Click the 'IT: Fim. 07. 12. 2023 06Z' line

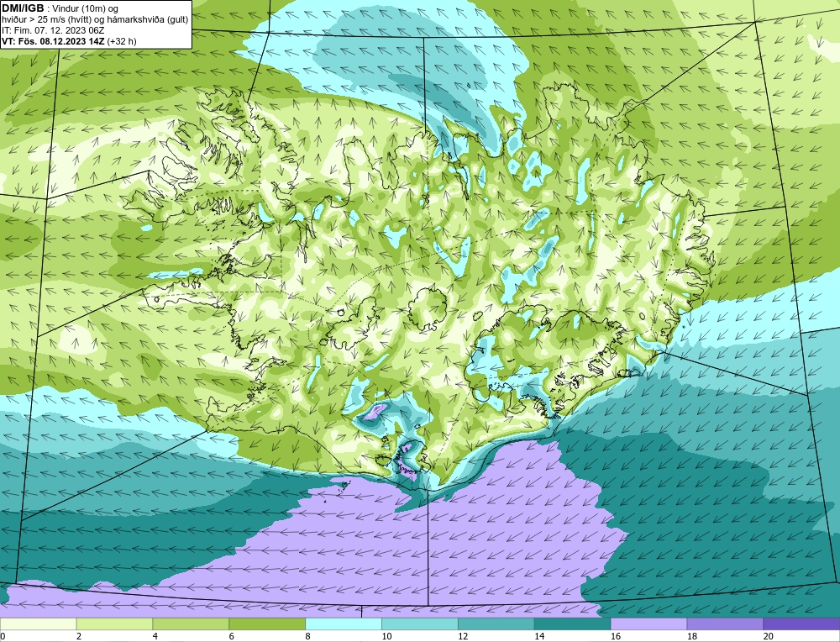53,30
